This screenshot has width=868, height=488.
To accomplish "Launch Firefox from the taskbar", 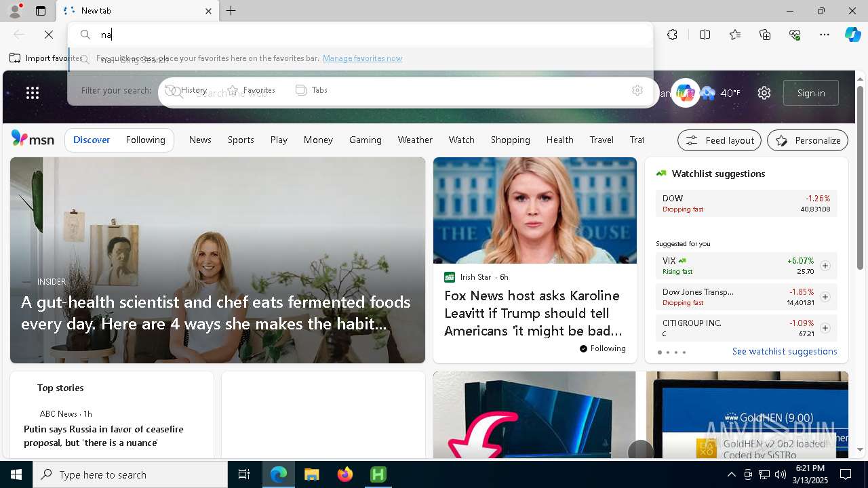I will (x=345, y=474).
